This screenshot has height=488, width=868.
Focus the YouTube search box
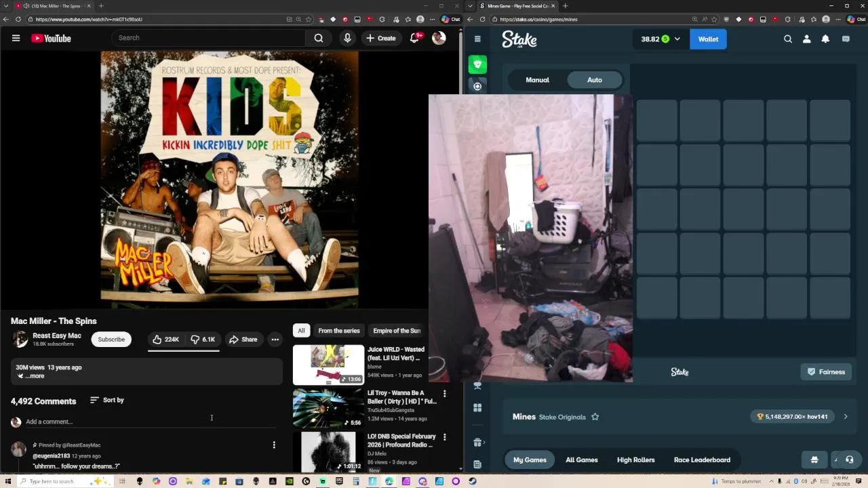209,38
